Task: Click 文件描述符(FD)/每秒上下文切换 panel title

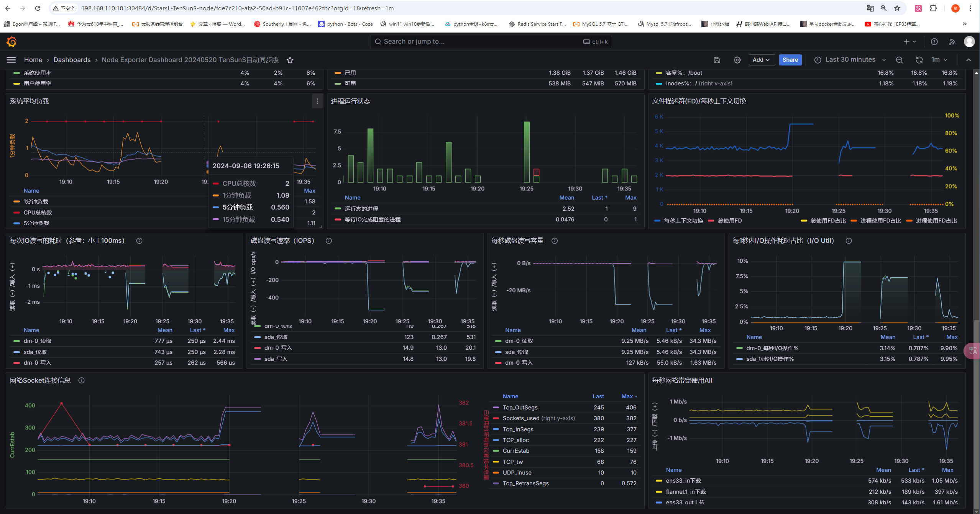Action: 699,101
